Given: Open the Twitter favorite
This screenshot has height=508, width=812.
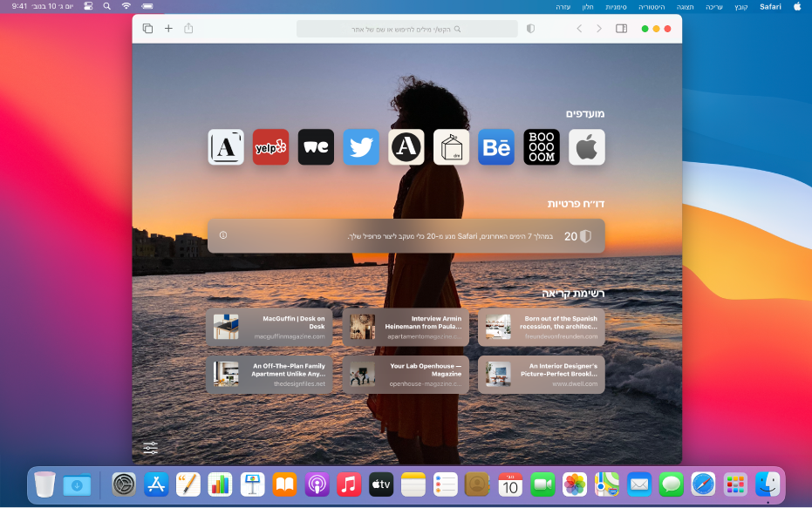Looking at the screenshot, I should 361,147.
